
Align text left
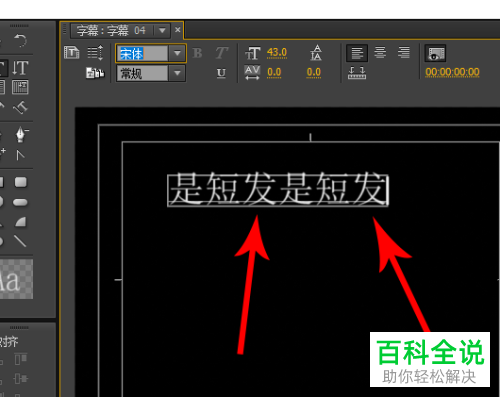point(357,53)
